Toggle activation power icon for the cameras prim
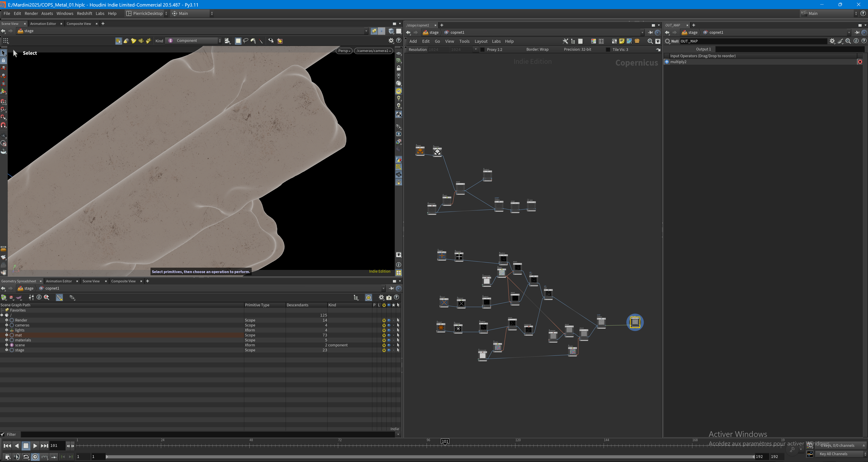The width and height of the screenshot is (868, 462). click(384, 325)
